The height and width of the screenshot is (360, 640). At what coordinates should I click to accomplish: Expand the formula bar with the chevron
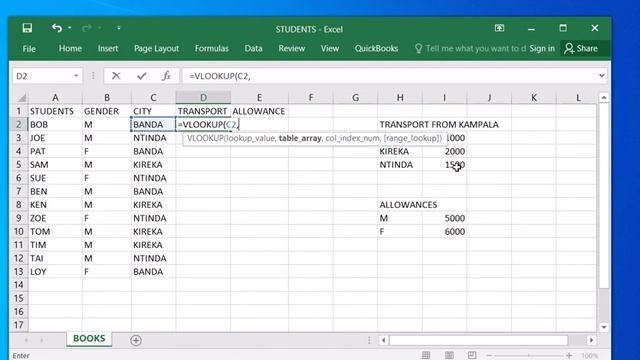tap(602, 76)
